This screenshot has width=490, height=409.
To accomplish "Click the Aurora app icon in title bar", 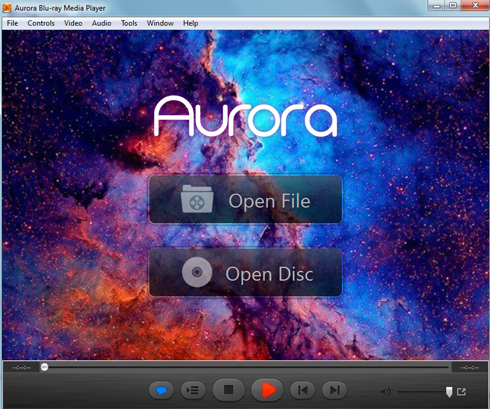I will coord(7,8).
